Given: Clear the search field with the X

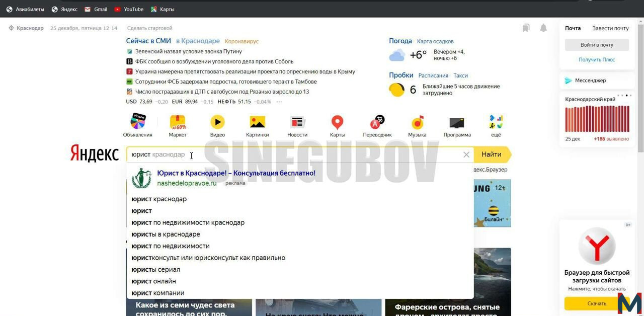Looking at the screenshot, I should (x=466, y=154).
